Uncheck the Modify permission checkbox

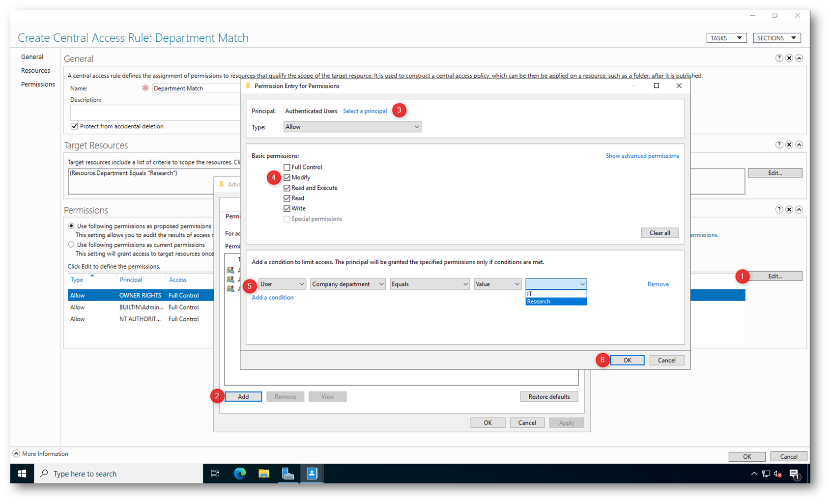tap(287, 177)
